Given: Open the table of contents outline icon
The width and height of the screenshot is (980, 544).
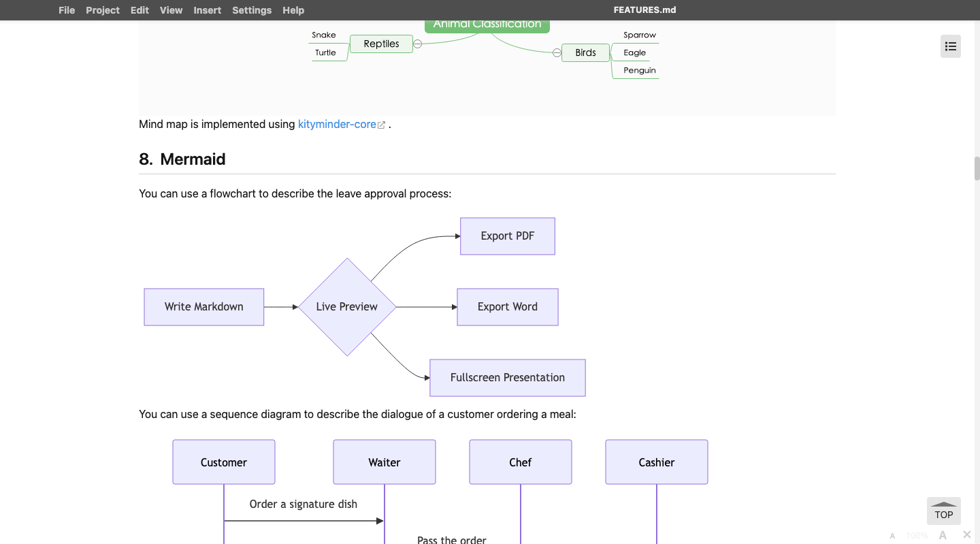Looking at the screenshot, I should click(951, 46).
